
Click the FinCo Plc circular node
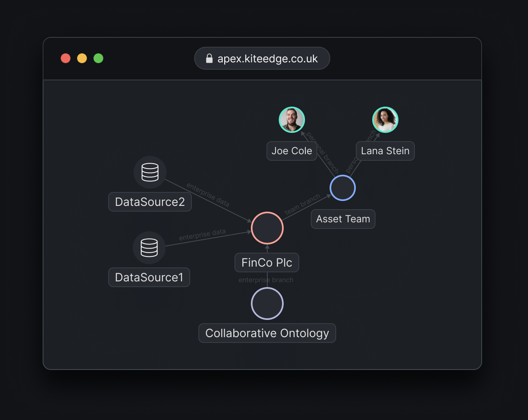tap(267, 228)
